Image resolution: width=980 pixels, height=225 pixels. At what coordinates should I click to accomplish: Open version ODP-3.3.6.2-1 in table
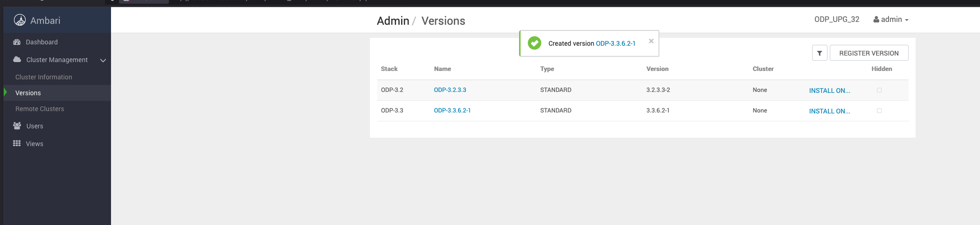452,111
